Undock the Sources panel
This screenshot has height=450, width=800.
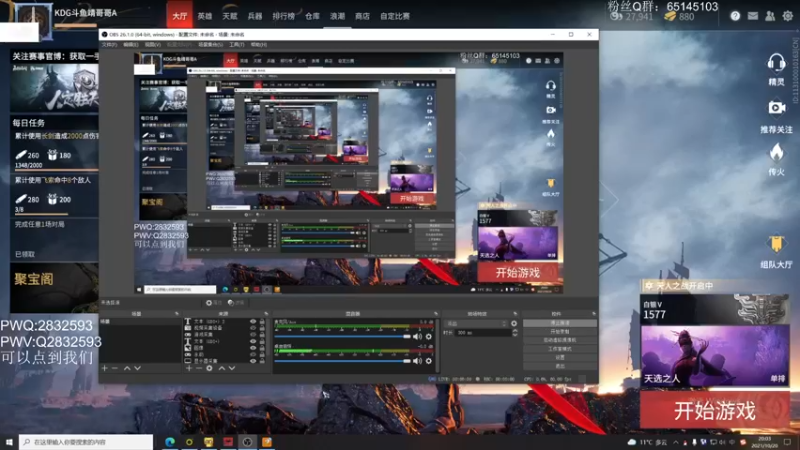[266, 314]
